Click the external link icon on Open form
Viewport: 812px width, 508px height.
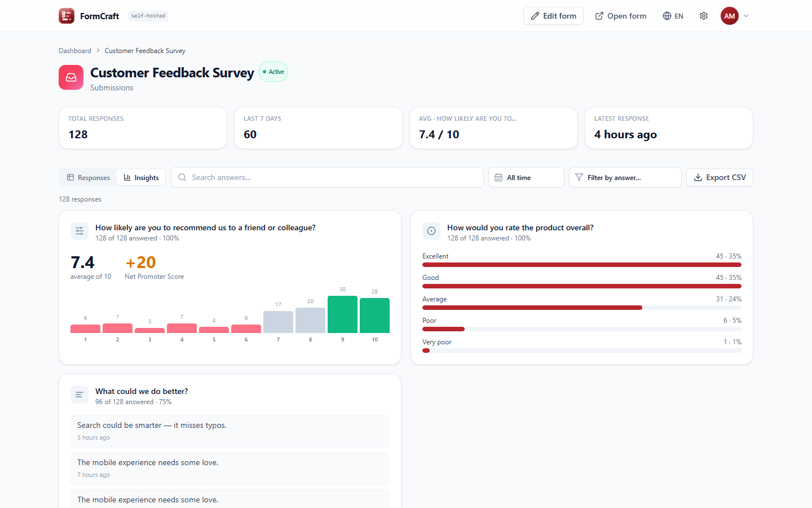coord(599,16)
